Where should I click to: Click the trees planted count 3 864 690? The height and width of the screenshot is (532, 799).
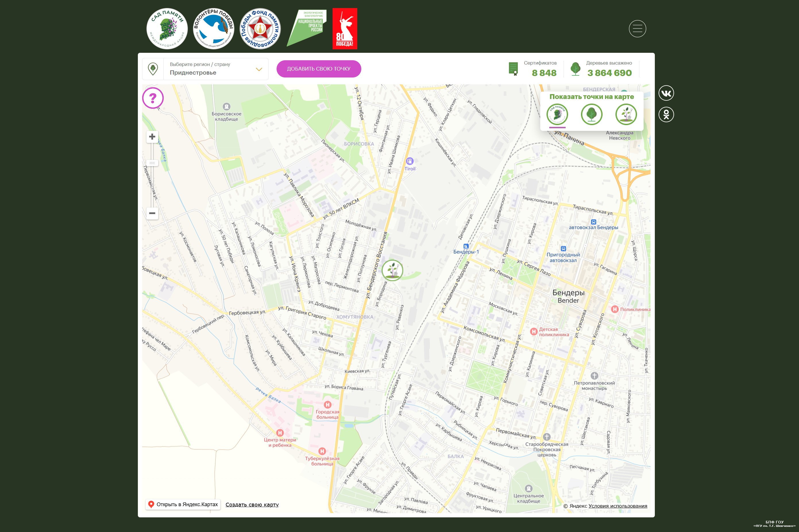point(609,73)
